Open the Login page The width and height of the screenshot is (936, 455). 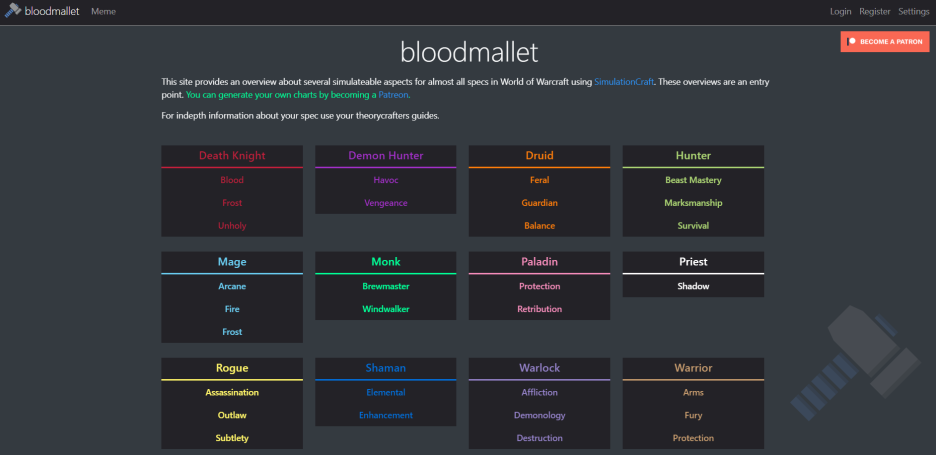click(x=840, y=11)
